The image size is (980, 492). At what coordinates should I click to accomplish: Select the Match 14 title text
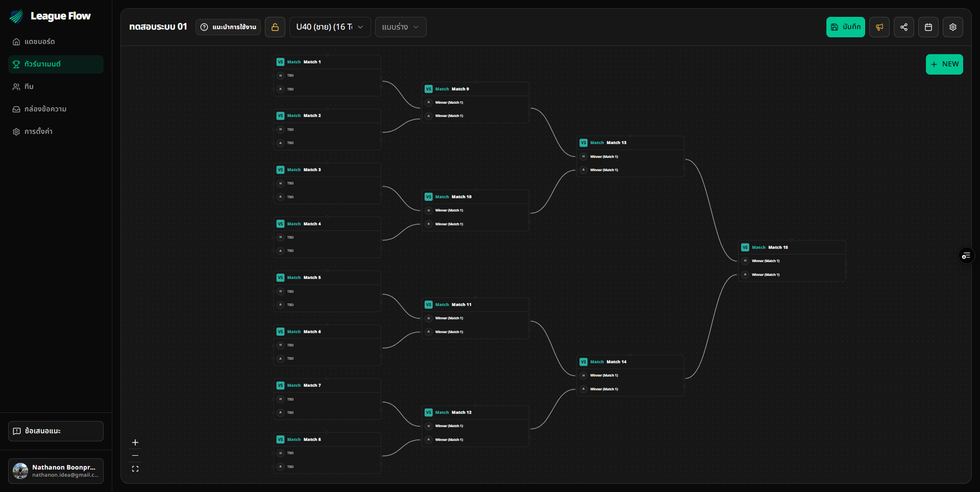[x=617, y=362]
